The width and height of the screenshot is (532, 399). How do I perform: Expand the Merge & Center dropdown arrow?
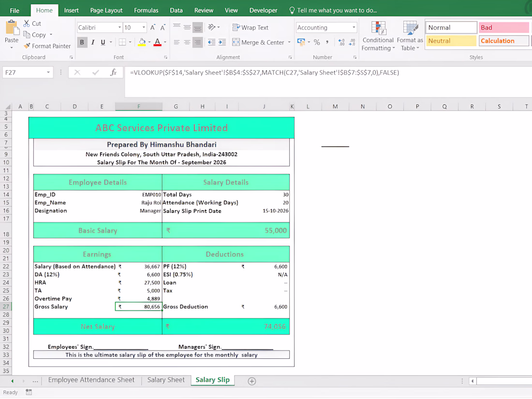tap(289, 42)
